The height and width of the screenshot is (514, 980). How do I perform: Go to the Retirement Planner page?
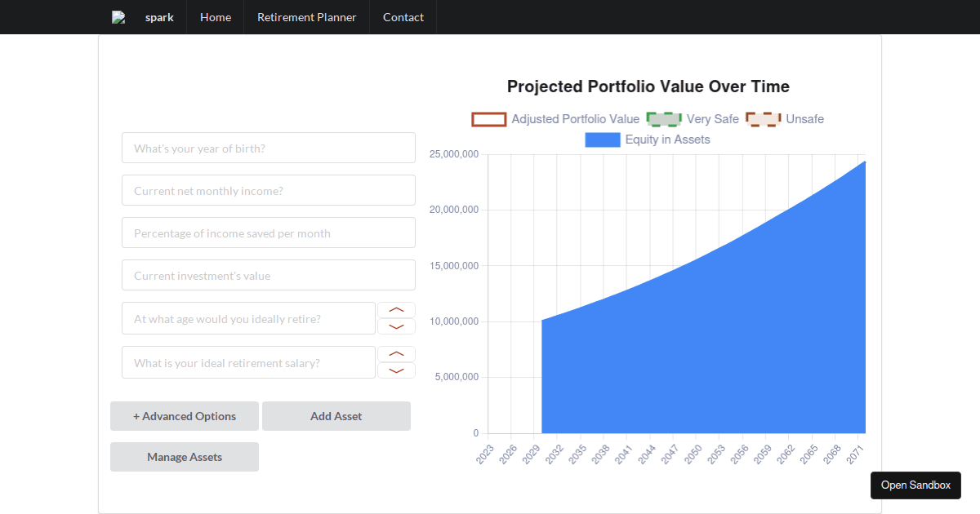(306, 17)
